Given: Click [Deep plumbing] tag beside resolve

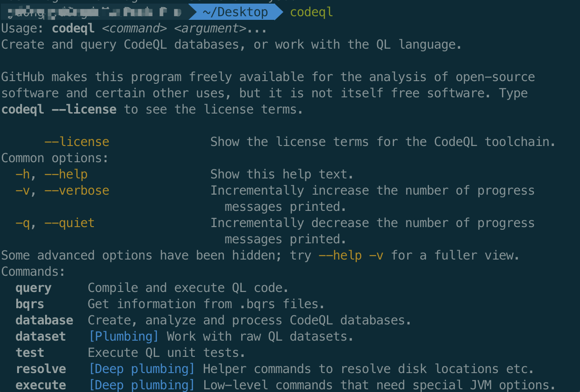Looking at the screenshot, I should coord(142,369).
